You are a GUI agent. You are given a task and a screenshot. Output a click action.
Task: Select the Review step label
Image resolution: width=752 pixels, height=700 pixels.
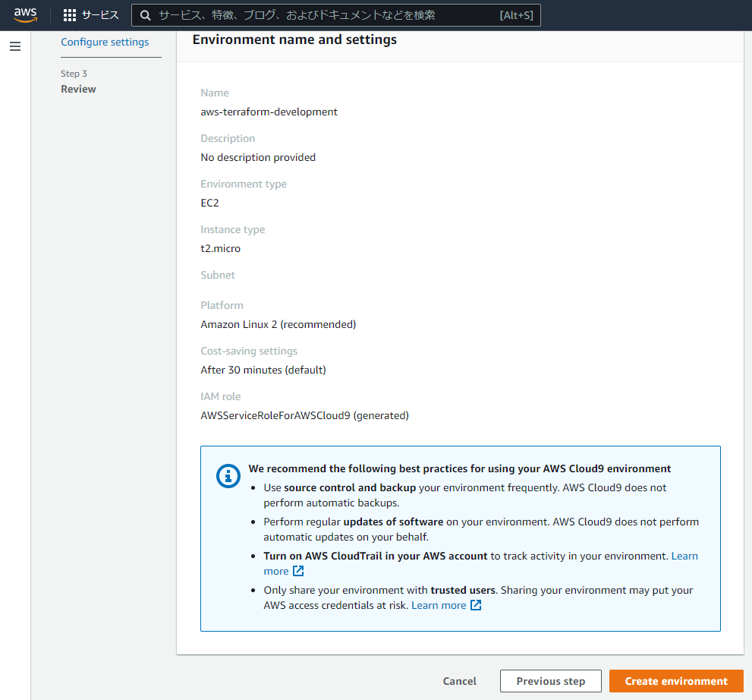[x=78, y=90]
